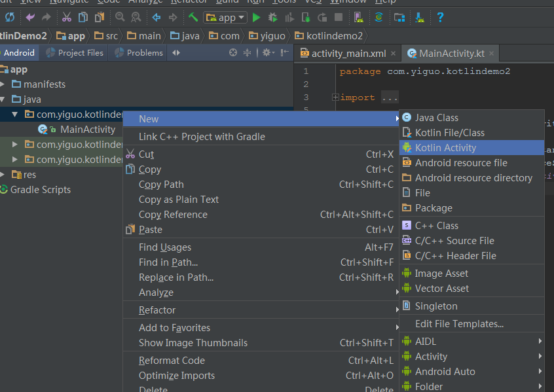
Task: Expand the manifests folder
Action: (x=3, y=84)
